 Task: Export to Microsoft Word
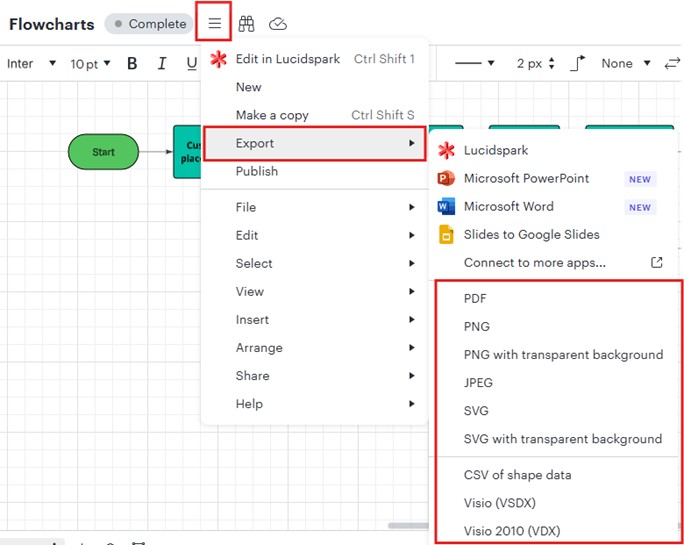tap(510, 207)
